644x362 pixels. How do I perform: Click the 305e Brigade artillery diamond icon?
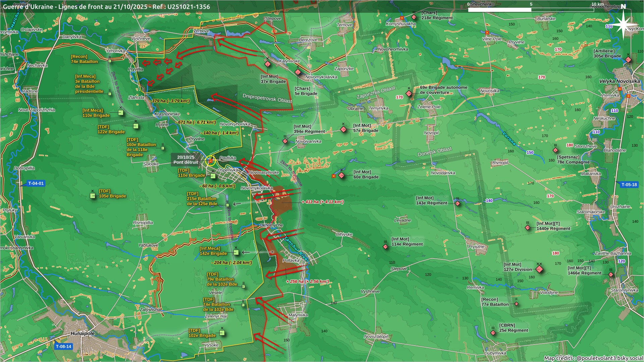click(628, 60)
